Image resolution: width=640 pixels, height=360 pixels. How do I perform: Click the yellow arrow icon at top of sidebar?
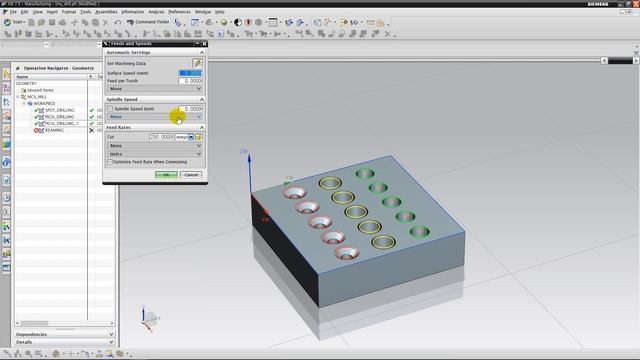(x=6, y=74)
